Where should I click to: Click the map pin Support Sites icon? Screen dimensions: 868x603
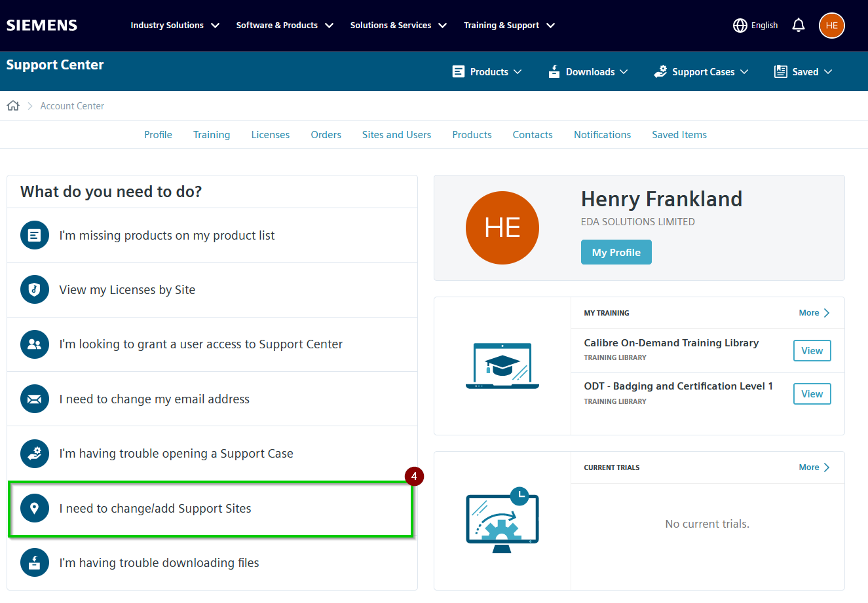(x=35, y=508)
